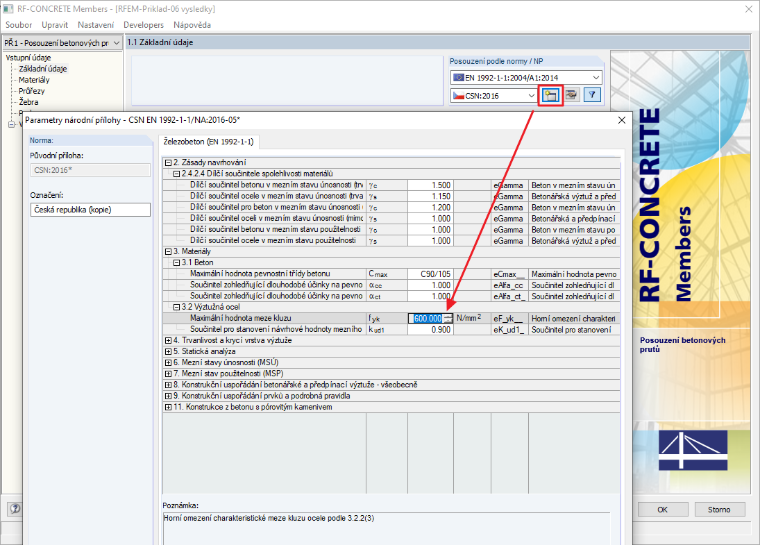Click the steel γs value 1.150 cell
The height and width of the screenshot is (545, 760).
pos(430,196)
